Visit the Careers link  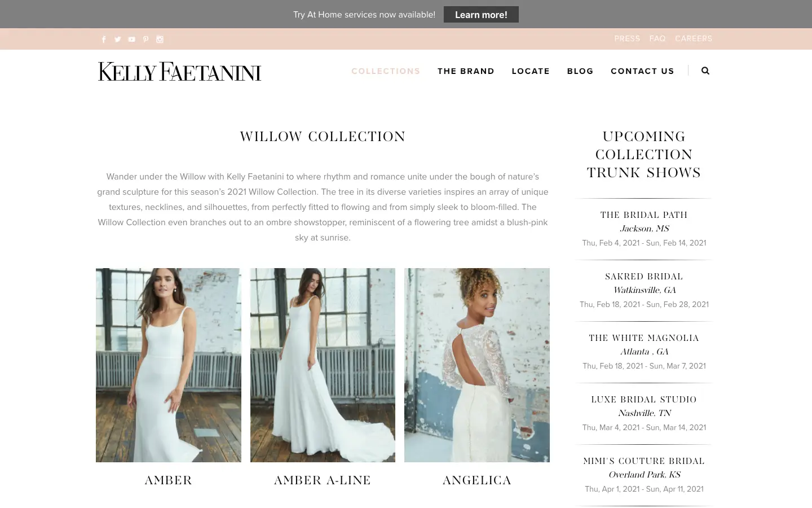(694, 39)
